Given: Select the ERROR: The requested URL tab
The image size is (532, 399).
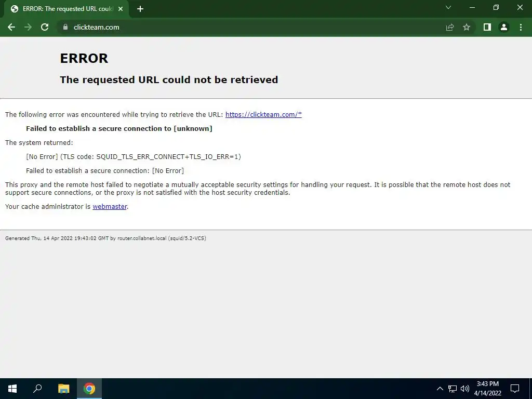Looking at the screenshot, I should click(67, 9).
